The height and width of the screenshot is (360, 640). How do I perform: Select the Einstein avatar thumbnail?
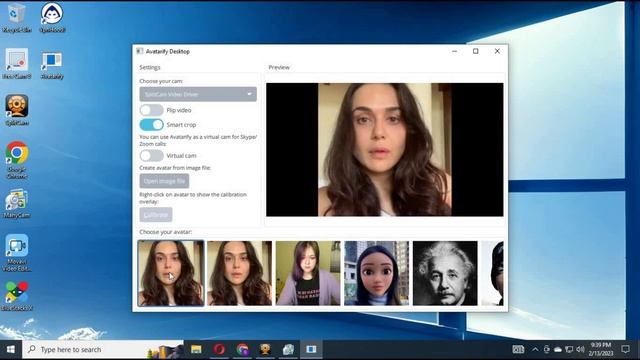coord(445,273)
